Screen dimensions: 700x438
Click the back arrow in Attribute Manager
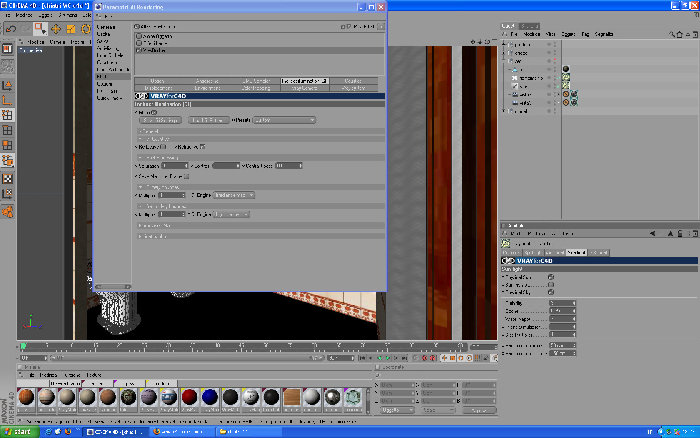653,234
